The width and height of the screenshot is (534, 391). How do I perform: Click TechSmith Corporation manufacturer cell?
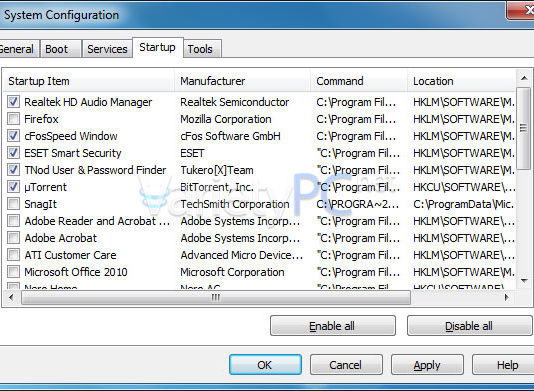tap(235, 204)
